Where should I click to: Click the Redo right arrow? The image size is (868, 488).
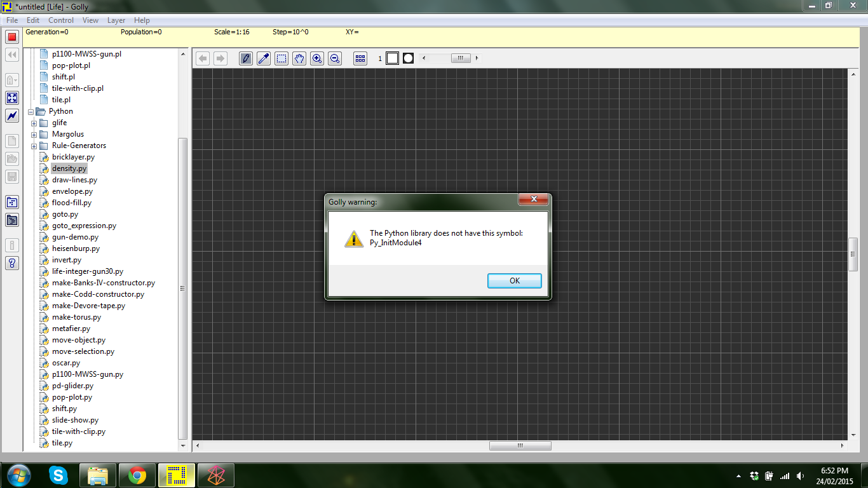[220, 58]
